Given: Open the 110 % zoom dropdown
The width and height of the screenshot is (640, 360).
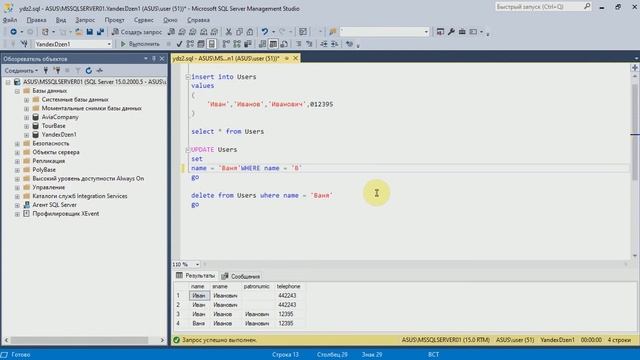Looking at the screenshot, I should coord(197,264).
